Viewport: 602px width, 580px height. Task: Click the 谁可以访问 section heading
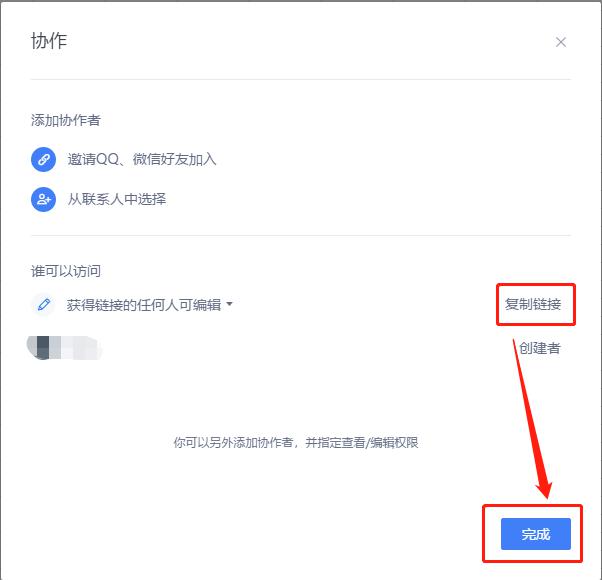[66, 271]
